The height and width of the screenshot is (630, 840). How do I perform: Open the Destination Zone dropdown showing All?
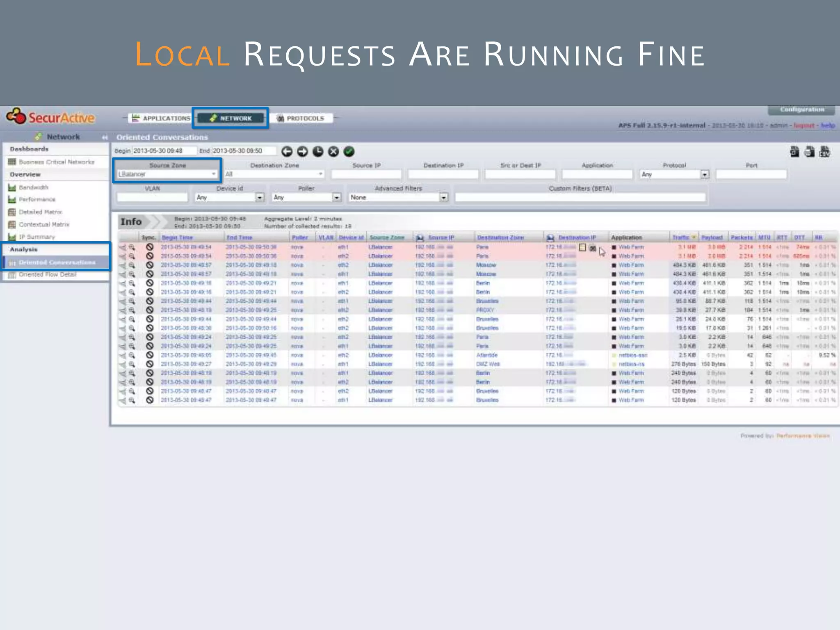[x=274, y=174]
